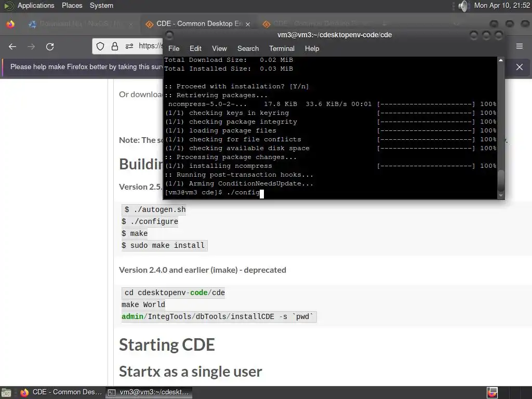Click the Firefox forward arrow button
Image resolution: width=532 pixels, height=399 pixels.
pyautogui.click(x=31, y=46)
